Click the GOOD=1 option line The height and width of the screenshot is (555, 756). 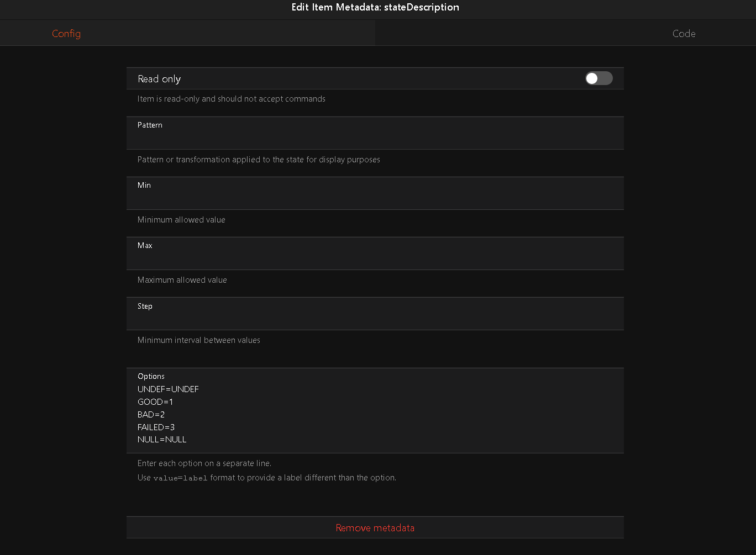[x=155, y=402]
